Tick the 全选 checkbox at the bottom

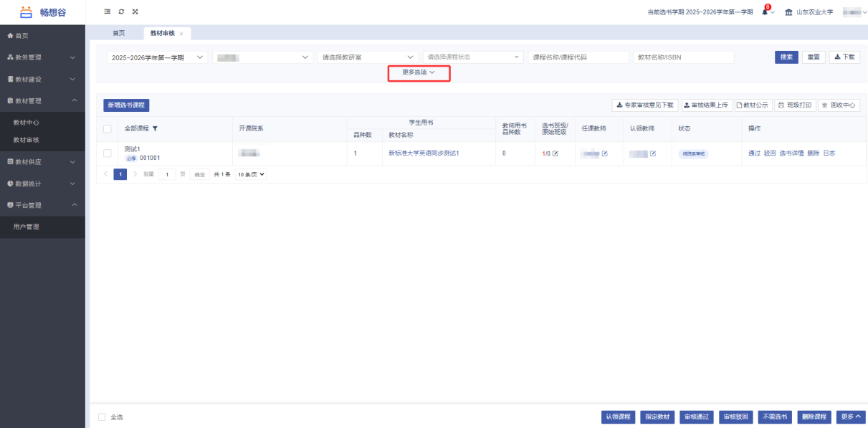click(102, 417)
